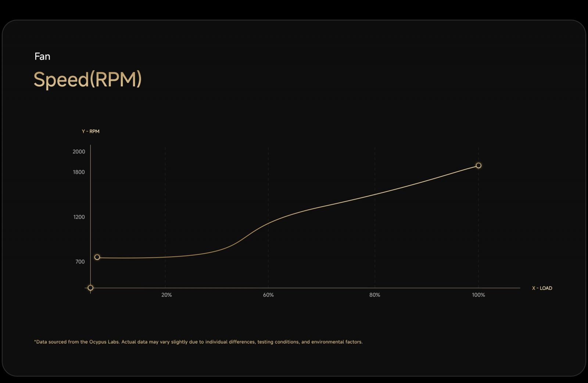
Task: Select the 'Speed(RPM)' chart title
Action: (x=87, y=79)
